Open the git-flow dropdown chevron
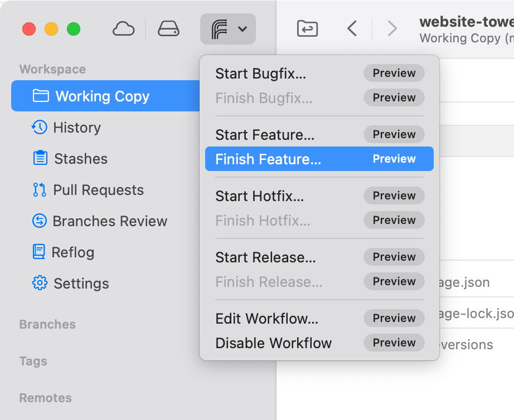Screen dimensions: 514x420 click(241, 28)
